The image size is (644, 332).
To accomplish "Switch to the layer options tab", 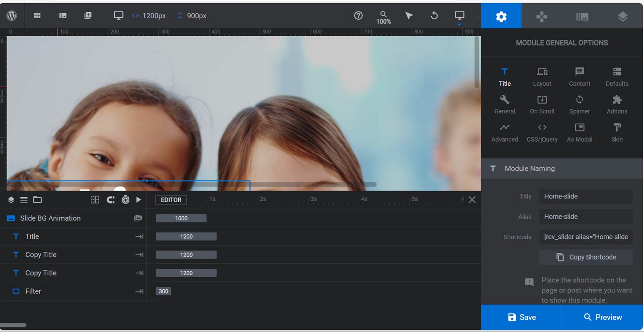I will (623, 17).
